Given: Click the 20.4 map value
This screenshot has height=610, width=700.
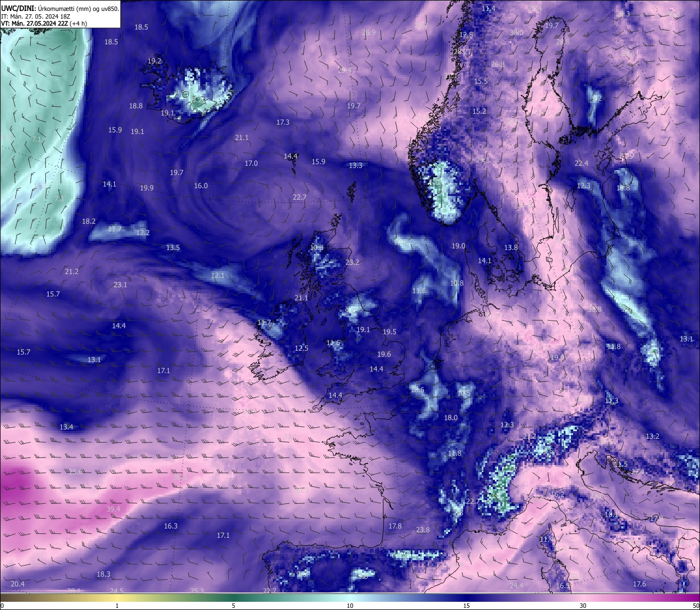Looking at the screenshot, I should 17,584.
